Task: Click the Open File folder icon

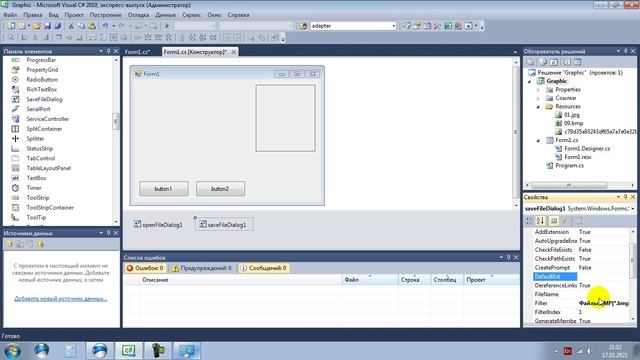Action: point(37,26)
